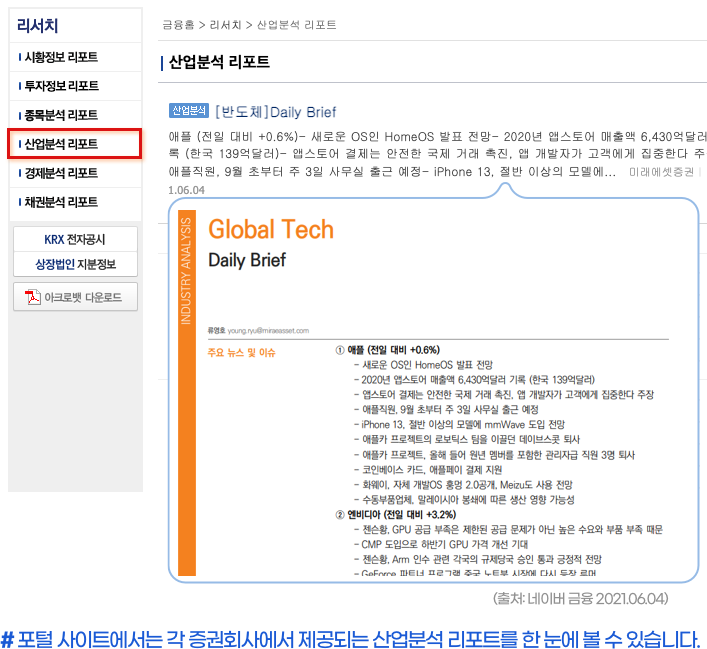The width and height of the screenshot is (707, 649).
Task: Click the 산업분석 category badge
Action: tap(188, 111)
